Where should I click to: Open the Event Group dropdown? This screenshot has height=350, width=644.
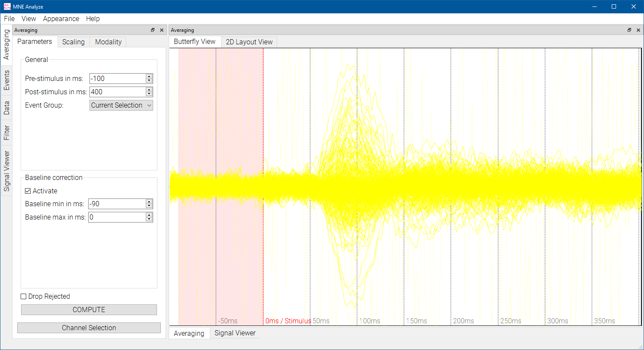coord(121,105)
